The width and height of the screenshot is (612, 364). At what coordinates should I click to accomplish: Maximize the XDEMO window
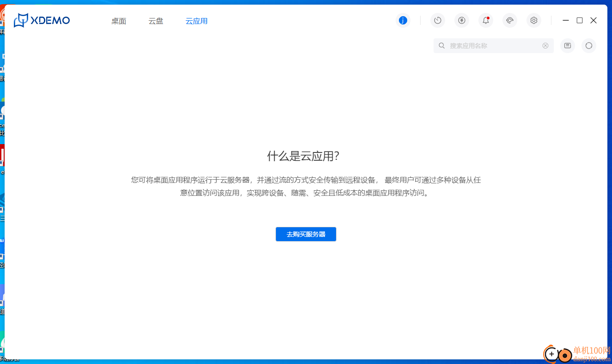[580, 20]
